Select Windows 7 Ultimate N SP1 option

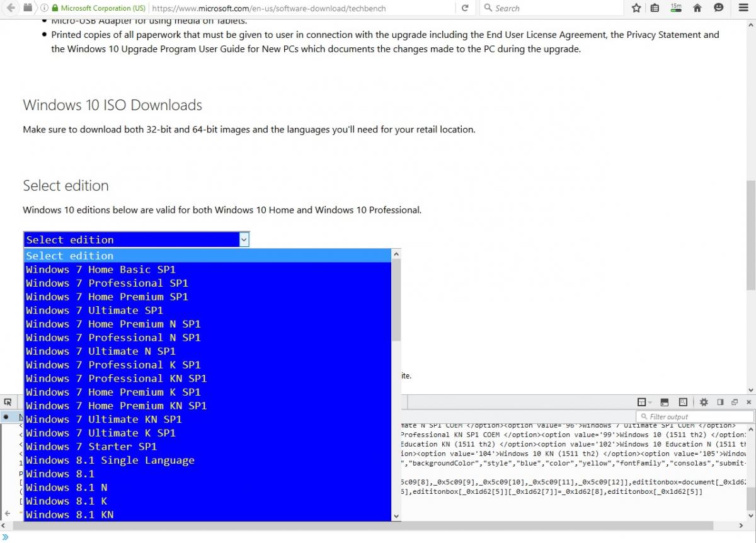[x=207, y=351]
